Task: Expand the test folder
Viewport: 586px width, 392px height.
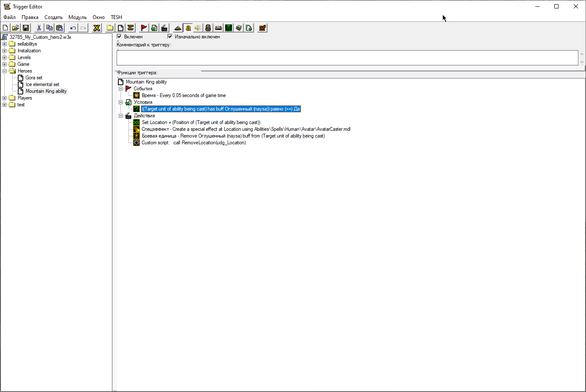Action: (4, 105)
